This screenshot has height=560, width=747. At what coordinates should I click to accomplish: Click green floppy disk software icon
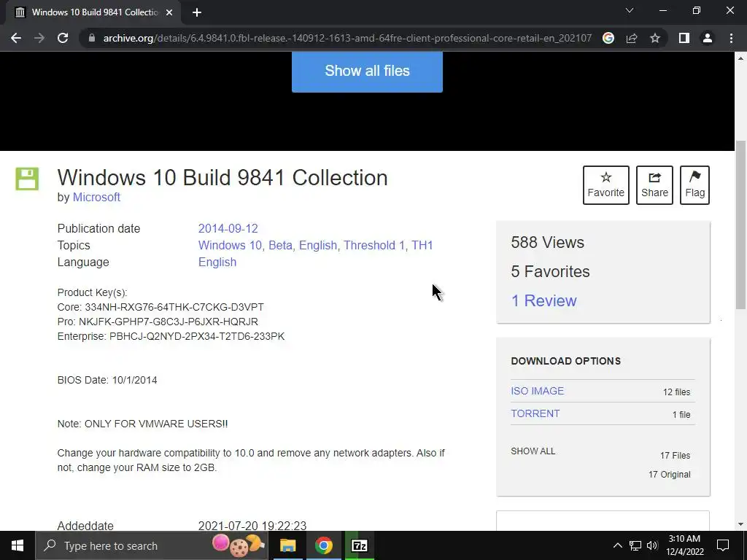[27, 179]
